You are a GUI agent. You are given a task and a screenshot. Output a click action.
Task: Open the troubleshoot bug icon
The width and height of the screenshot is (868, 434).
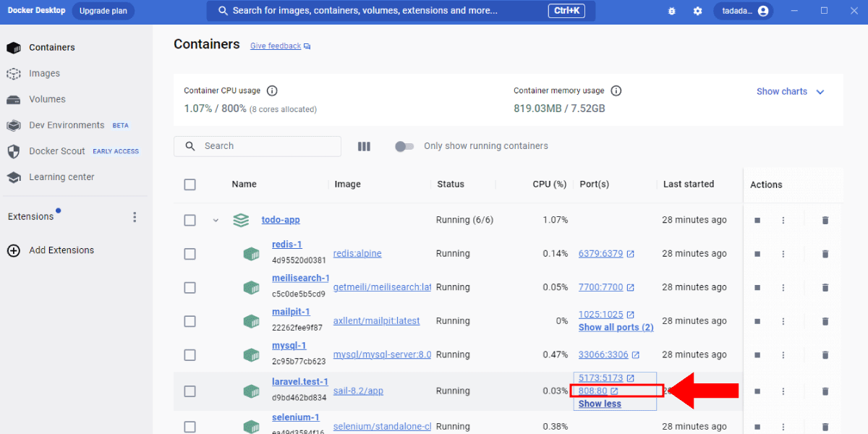[x=672, y=11]
